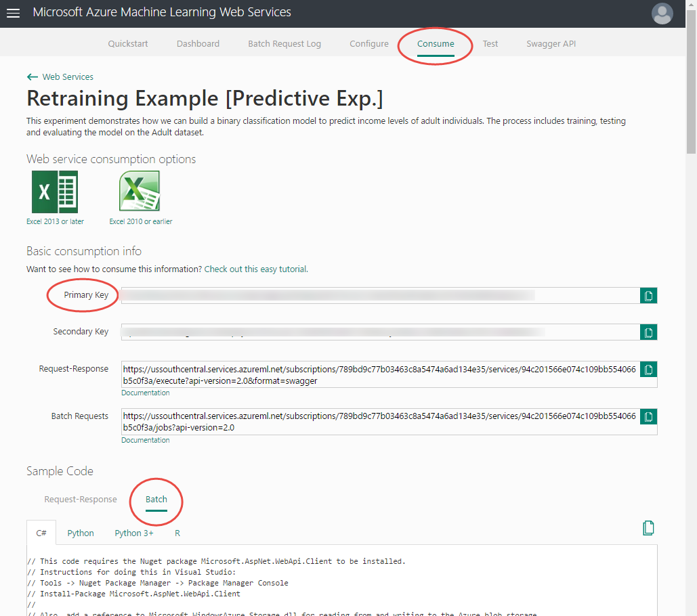Click the Sample Code heading

(x=60, y=471)
